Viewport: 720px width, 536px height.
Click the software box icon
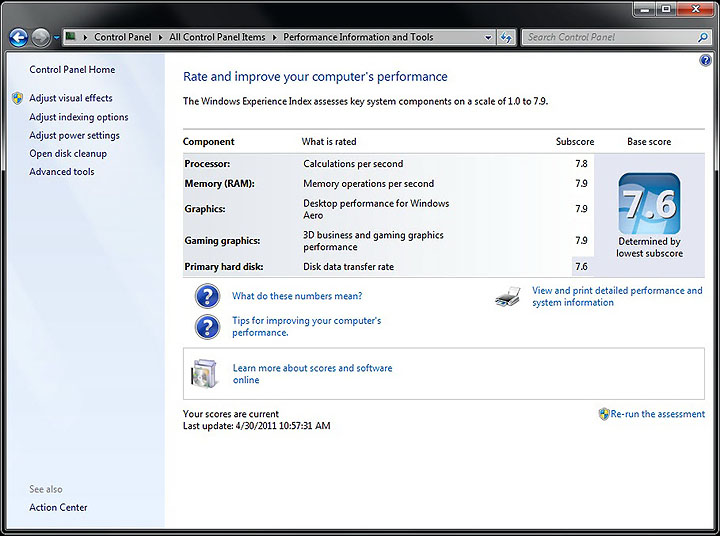click(x=204, y=373)
